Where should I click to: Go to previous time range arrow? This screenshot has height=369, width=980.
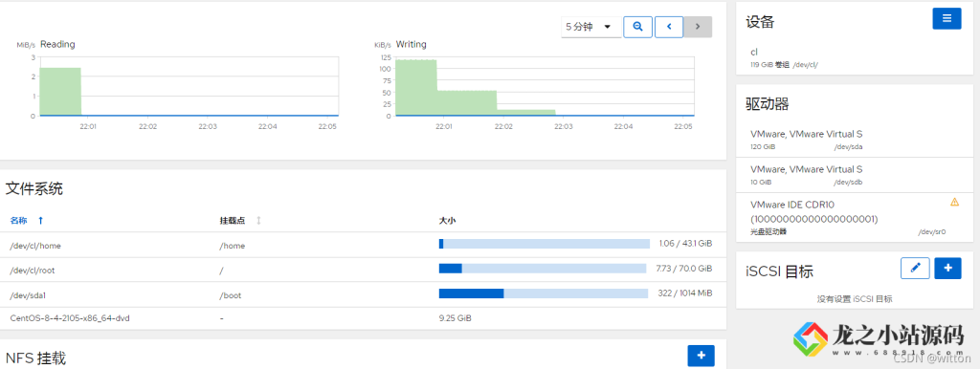[x=669, y=27]
